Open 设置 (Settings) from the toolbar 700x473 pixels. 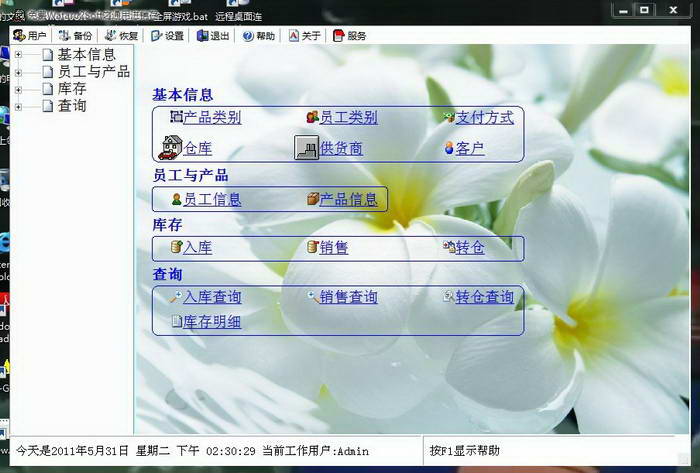click(x=167, y=36)
